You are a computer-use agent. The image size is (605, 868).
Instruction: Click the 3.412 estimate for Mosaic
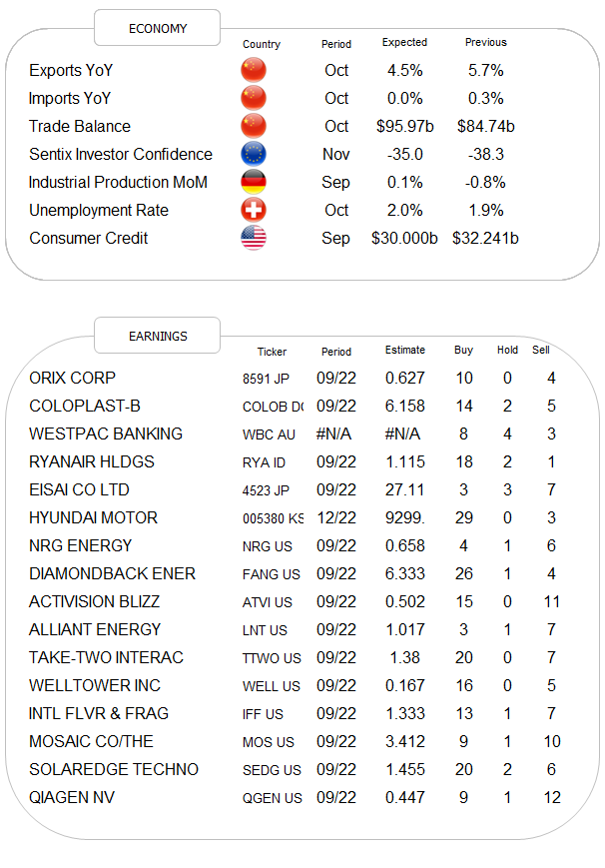(405, 741)
